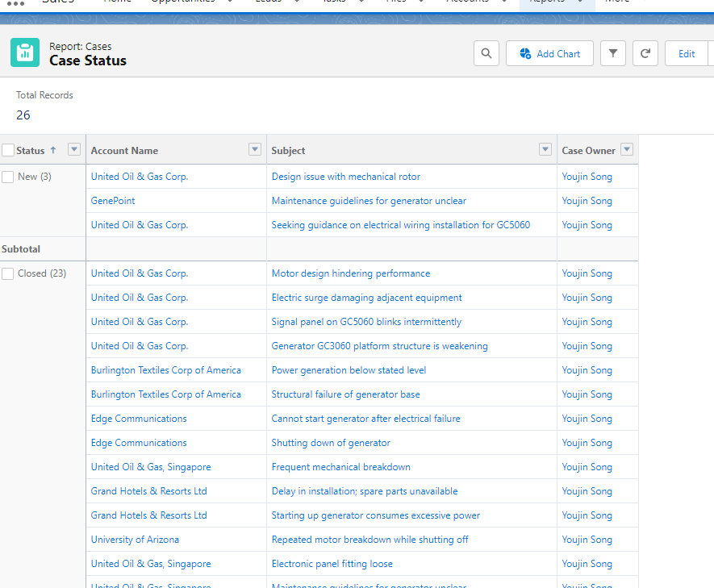Open 'Delay in installation; spare parts unavailable' case

pos(365,491)
